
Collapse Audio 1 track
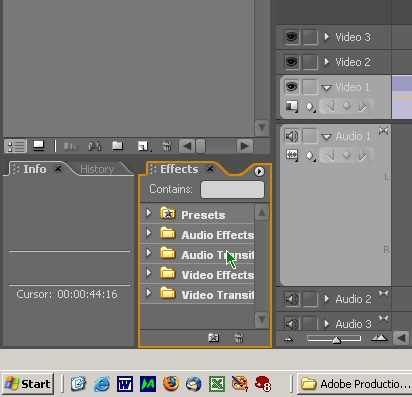point(326,137)
